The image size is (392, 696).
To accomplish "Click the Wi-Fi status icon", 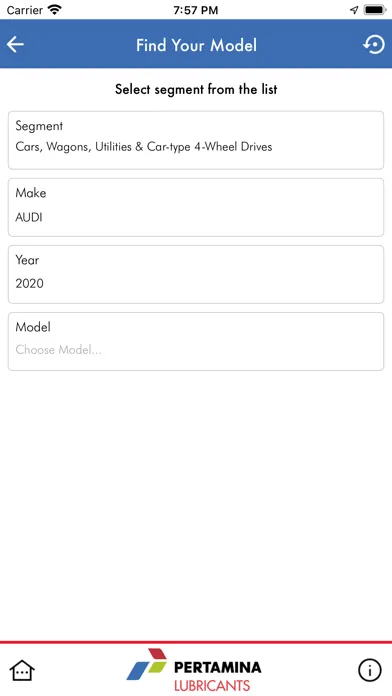I will [55, 10].
